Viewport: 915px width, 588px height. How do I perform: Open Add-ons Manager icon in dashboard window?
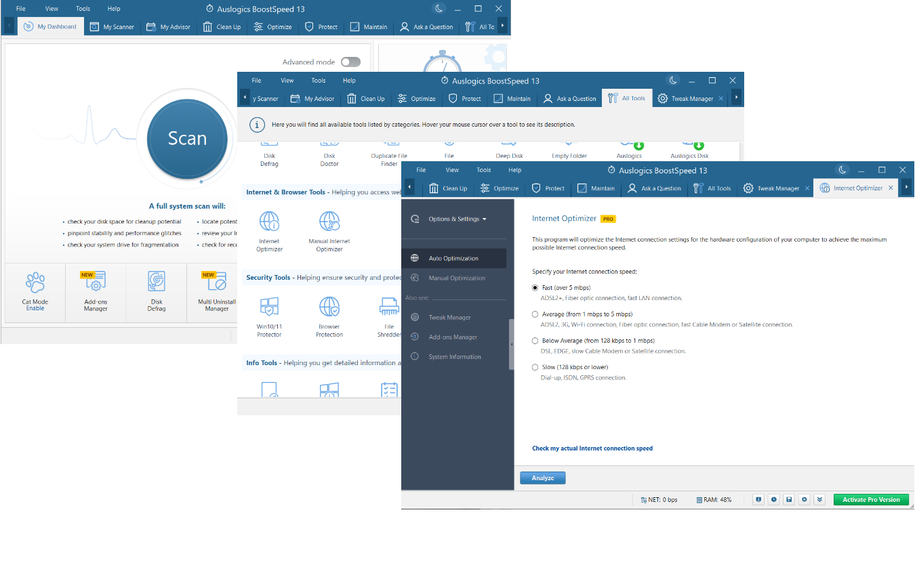tap(96, 291)
